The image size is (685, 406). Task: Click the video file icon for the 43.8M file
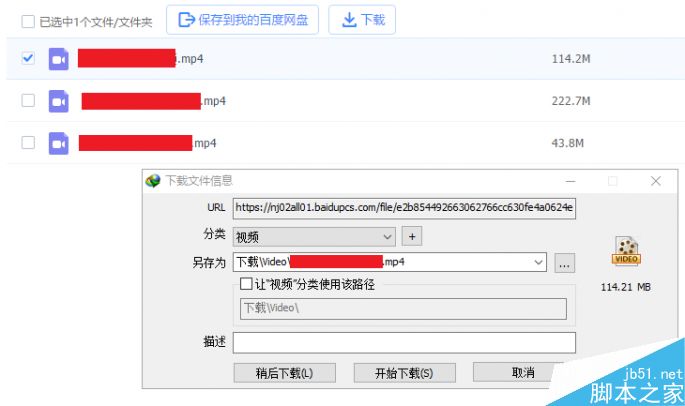click(59, 143)
